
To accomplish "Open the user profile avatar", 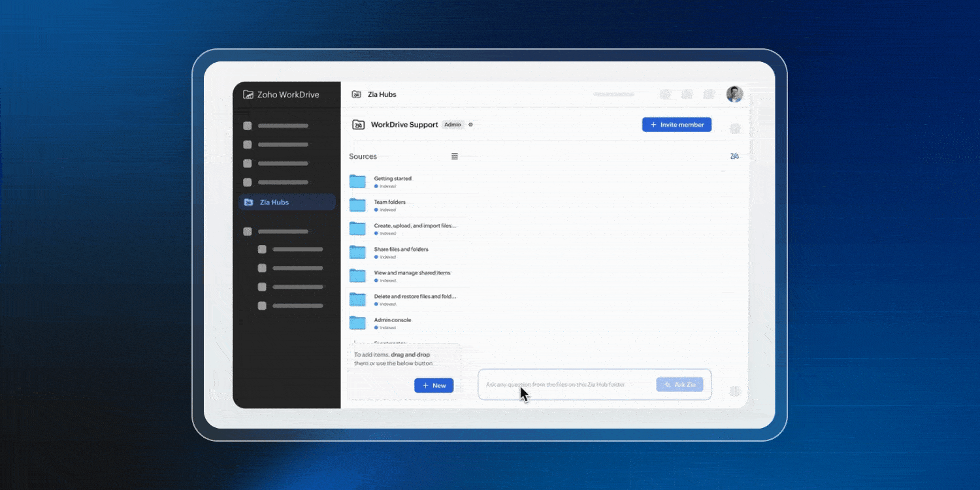I will 734,94.
